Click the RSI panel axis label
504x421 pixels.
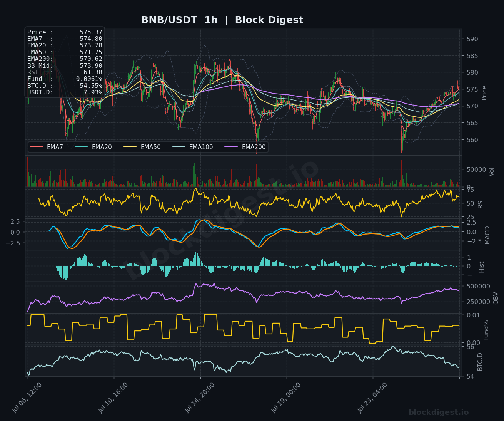[480, 204]
